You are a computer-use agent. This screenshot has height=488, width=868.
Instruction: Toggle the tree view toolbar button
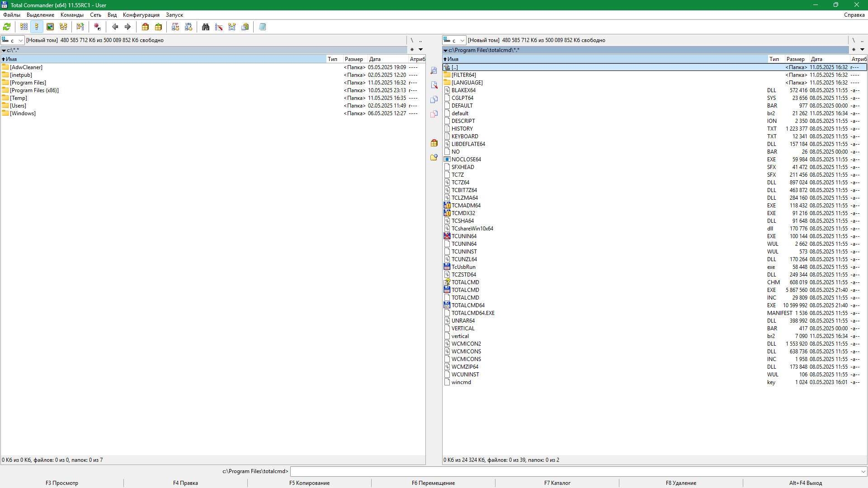[63, 27]
